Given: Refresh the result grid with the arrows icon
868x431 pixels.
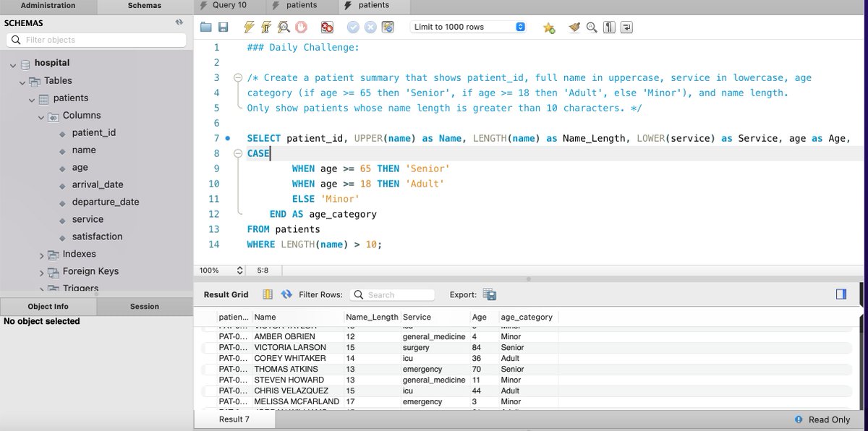Looking at the screenshot, I should point(286,294).
